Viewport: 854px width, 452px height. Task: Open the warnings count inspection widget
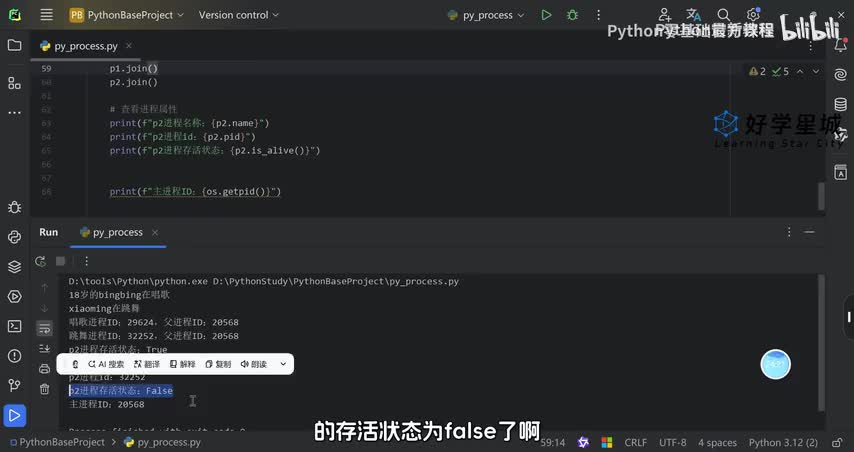point(758,71)
